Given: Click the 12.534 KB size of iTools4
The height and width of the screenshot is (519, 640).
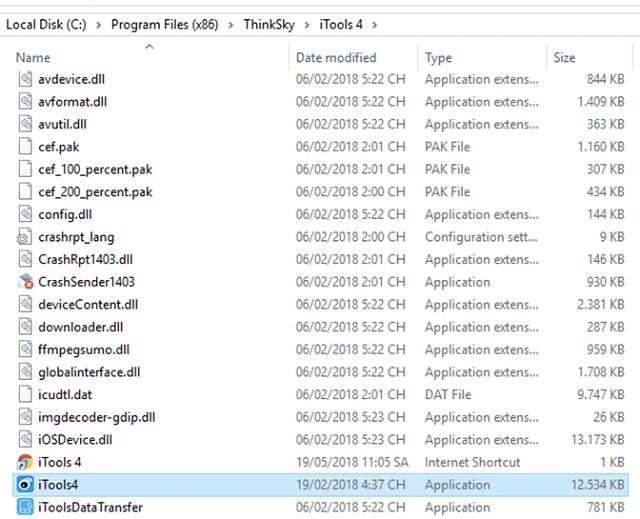Looking at the screenshot, I should pos(598,485).
